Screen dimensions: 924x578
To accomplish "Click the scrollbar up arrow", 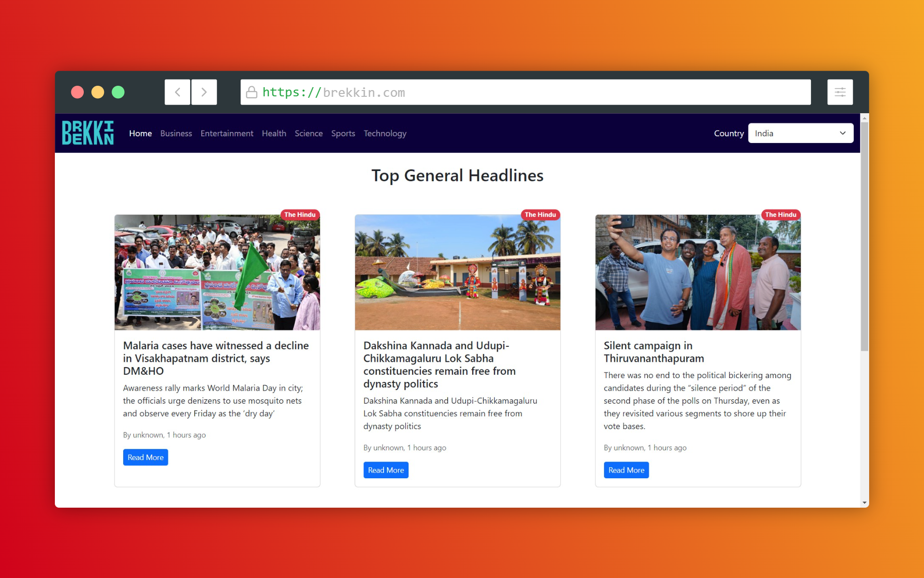I will (x=864, y=118).
